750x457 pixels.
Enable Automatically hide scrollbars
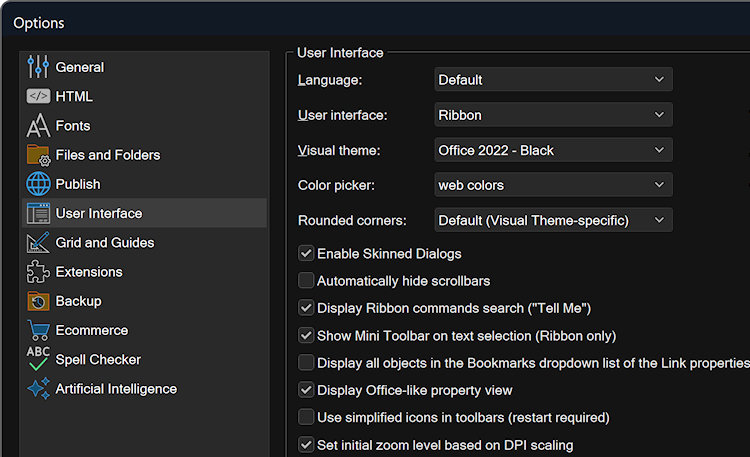[x=307, y=281]
